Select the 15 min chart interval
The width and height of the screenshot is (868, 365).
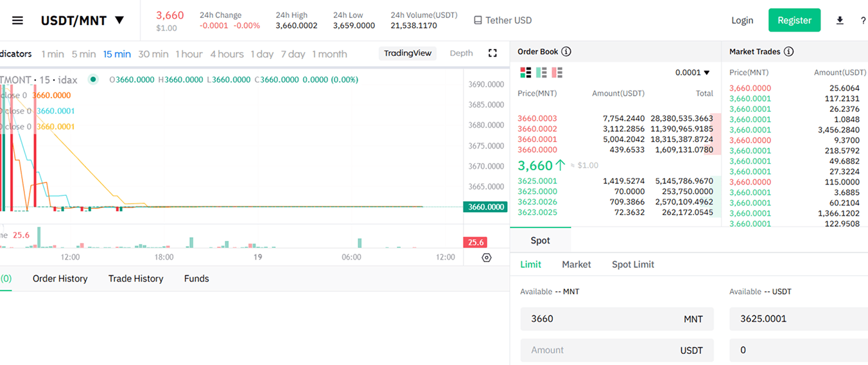[x=117, y=54]
